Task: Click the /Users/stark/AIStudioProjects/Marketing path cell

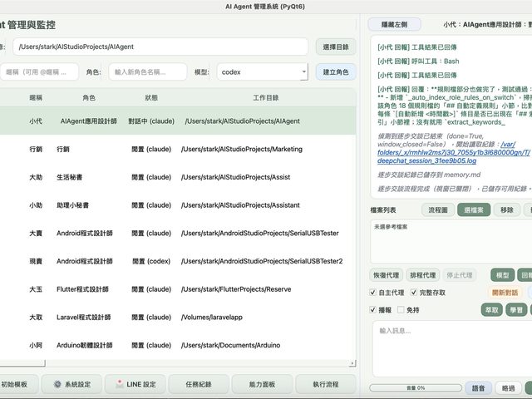Action: click(242, 149)
